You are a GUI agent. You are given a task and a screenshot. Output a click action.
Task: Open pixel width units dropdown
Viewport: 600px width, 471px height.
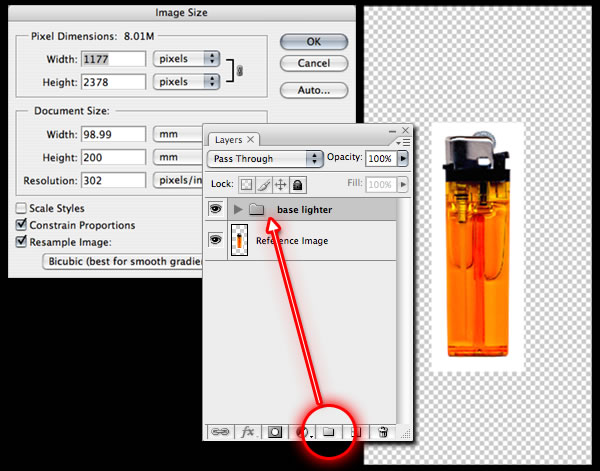coord(186,58)
